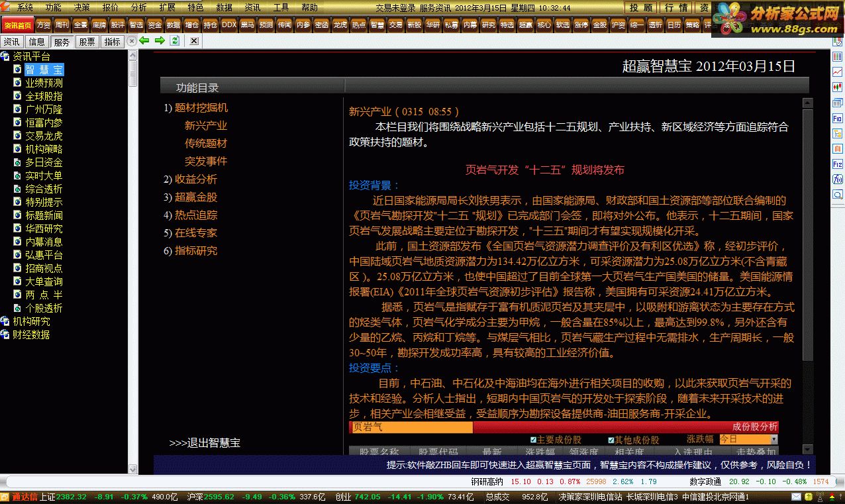Click the refresh page icon
This screenshot has height=504, width=845.
pos(175,41)
